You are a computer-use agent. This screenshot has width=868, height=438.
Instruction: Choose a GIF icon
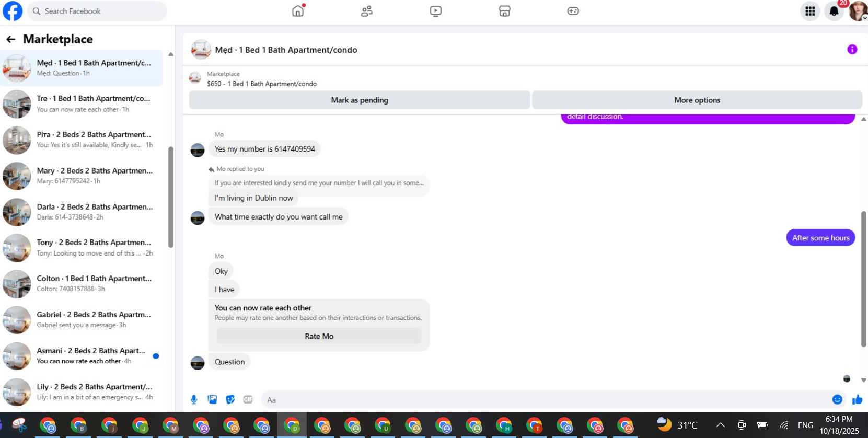click(248, 400)
